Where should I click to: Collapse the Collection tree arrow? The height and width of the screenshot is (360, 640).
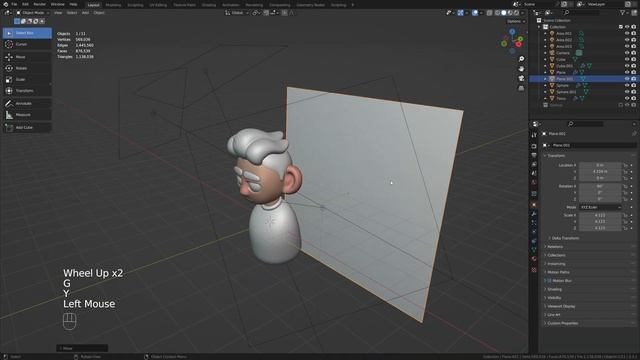click(x=539, y=27)
